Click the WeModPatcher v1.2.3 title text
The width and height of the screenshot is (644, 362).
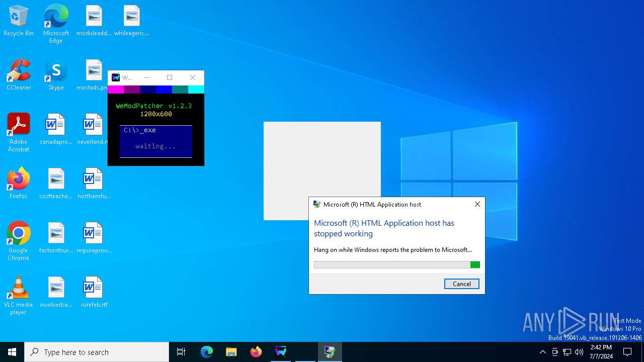[x=154, y=106]
